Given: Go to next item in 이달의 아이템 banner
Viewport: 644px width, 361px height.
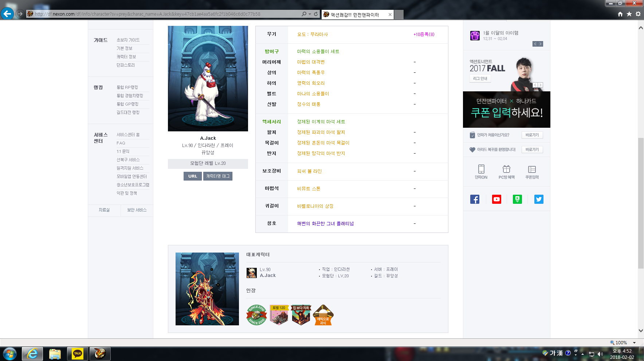Looking at the screenshot, I should coord(541,44).
